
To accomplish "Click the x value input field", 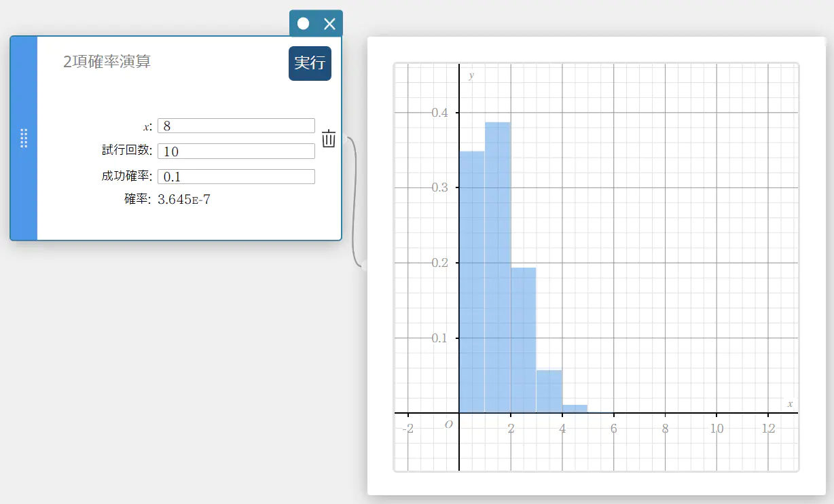I will coord(236,126).
